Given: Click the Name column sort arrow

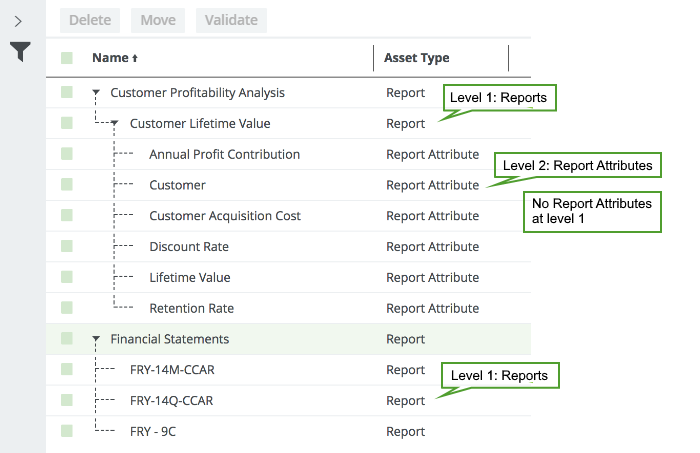Looking at the screenshot, I should [135, 59].
